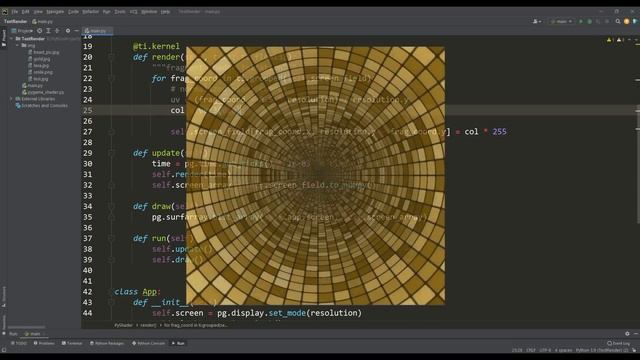This screenshot has width=640, height=360.
Task: Click the golden tunnel pygame render window
Action: click(316, 176)
